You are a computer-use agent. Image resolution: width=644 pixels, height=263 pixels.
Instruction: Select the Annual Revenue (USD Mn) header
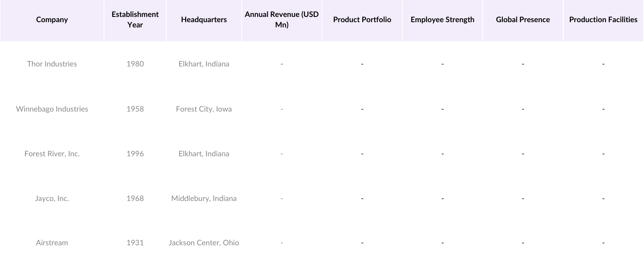pos(282,20)
